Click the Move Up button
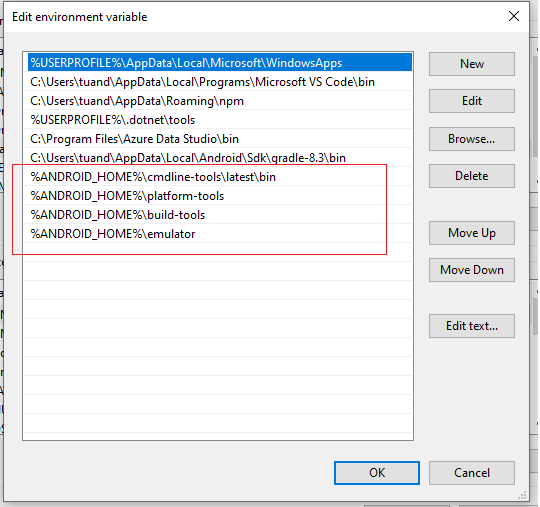The height and width of the screenshot is (507, 540). click(471, 233)
